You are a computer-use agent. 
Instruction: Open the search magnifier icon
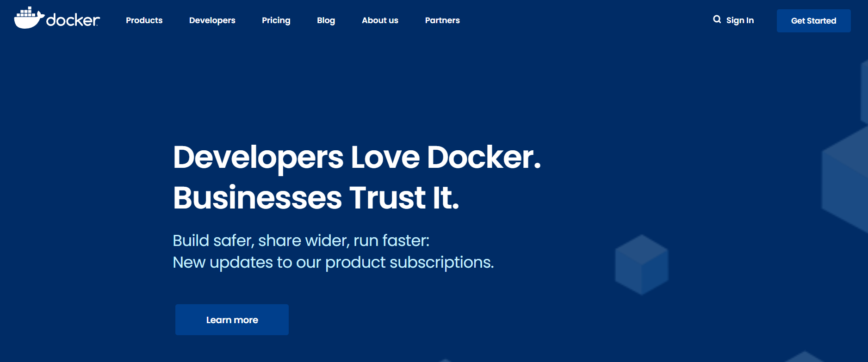717,19
